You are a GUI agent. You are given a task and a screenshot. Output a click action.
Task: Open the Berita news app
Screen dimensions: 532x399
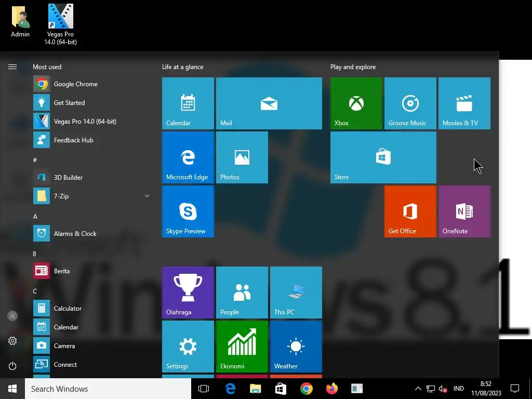pyautogui.click(x=91, y=271)
